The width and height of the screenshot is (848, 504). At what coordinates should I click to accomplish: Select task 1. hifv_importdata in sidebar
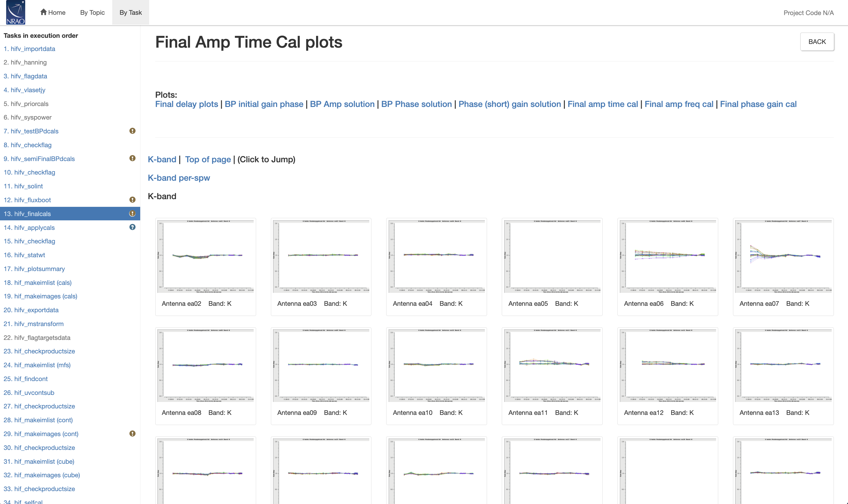pos(29,49)
